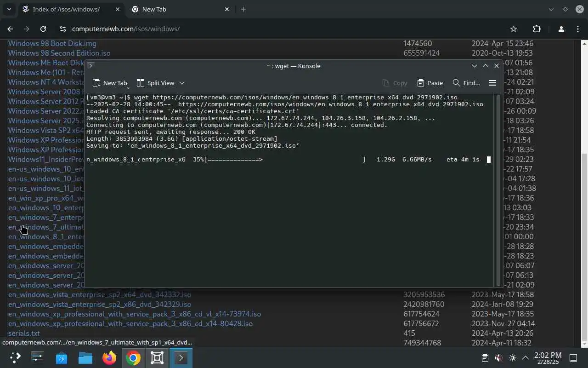Click the Copy button in Konsole
This screenshot has width=588, height=368.
tap(395, 83)
